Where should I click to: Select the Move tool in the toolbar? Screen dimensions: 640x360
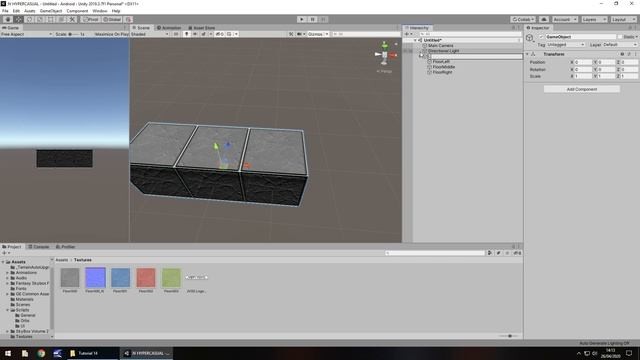19,19
